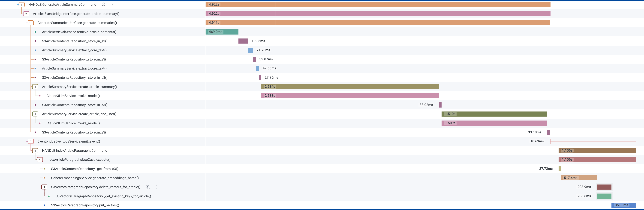Open three-dot menu beside delete_vectors_for_article()
The width and height of the screenshot is (644, 210).
coord(157,187)
